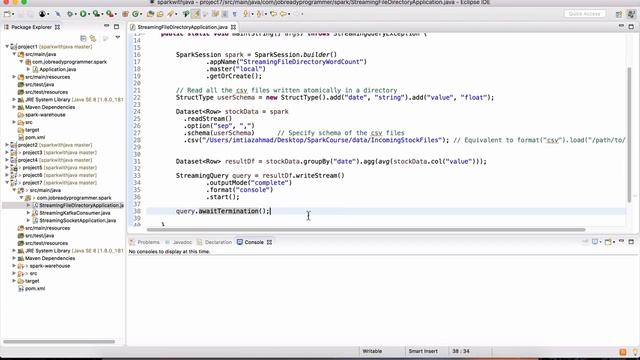Collapse the project7 tree node
The height and width of the screenshot is (360, 640).
click(x=7, y=182)
